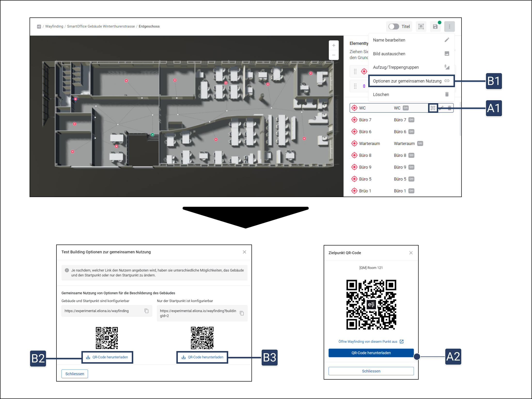Toggle the Titel switch
The width and height of the screenshot is (532, 399).
click(394, 27)
